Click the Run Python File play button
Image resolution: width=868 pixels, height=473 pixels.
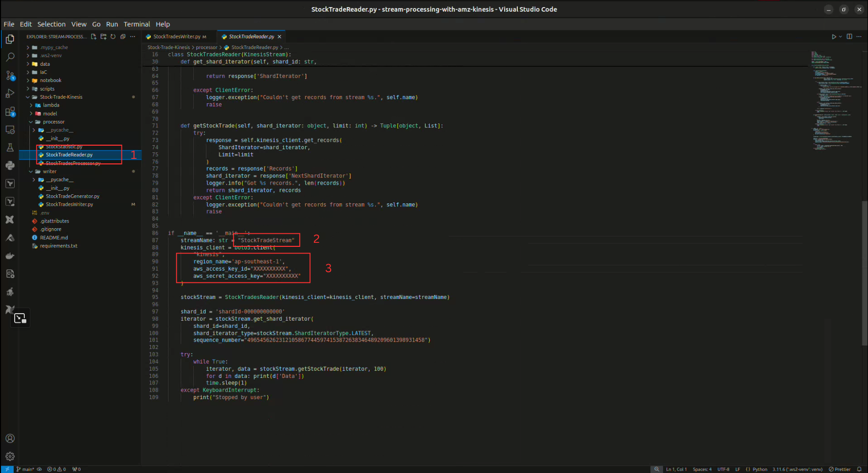coord(834,36)
